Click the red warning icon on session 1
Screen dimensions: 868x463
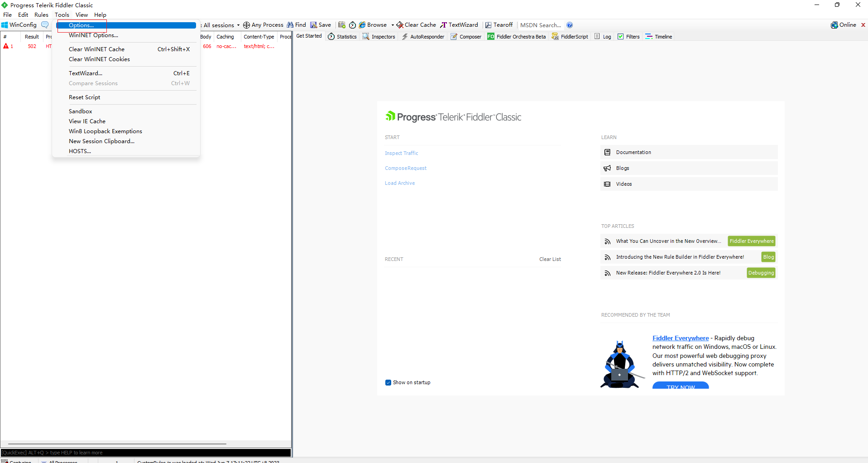(6, 46)
